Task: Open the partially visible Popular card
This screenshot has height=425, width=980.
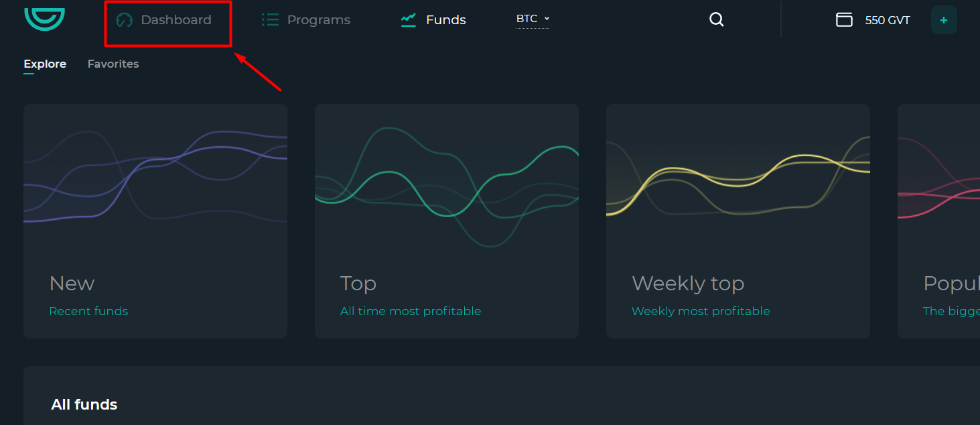Action: tap(939, 221)
